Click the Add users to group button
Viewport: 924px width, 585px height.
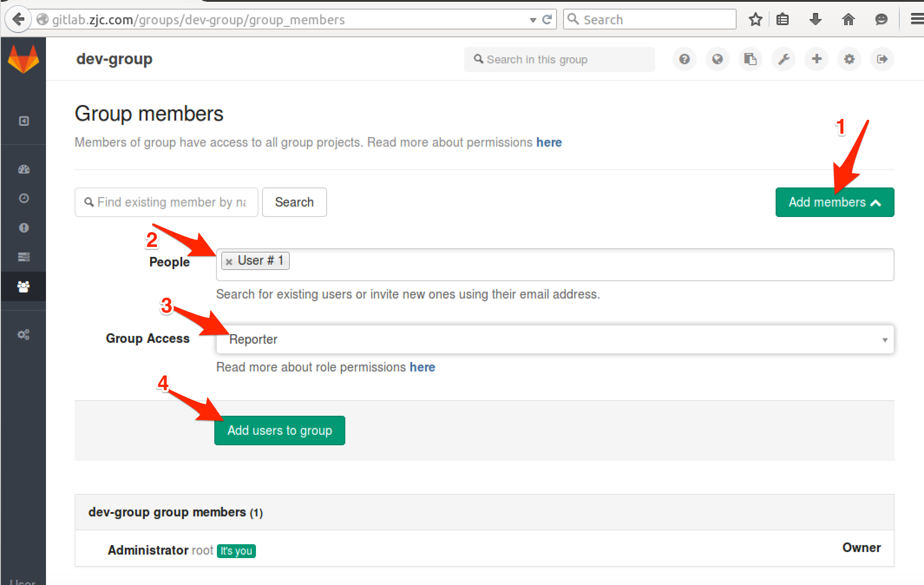pyautogui.click(x=280, y=430)
